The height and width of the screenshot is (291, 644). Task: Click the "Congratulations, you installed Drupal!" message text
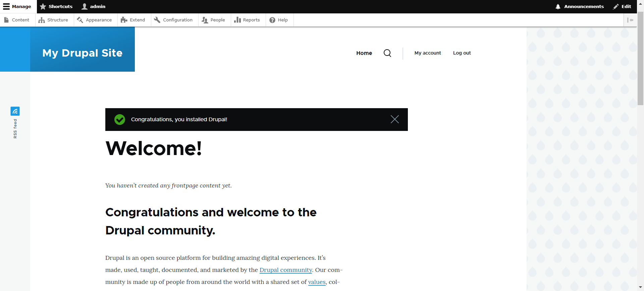179,120
